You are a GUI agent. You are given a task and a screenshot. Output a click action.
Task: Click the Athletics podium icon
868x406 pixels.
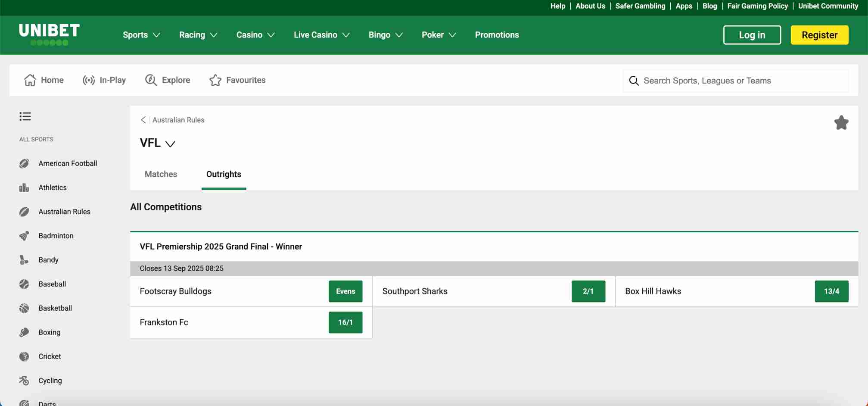[24, 187]
